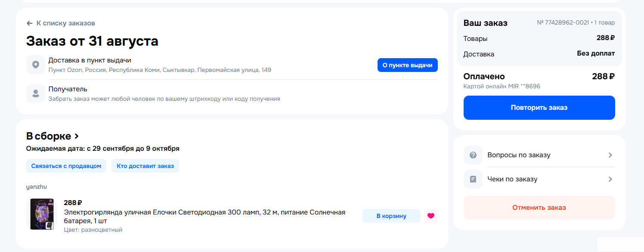Click the Вопросы по заказу menu row
Screen dimensions: 644x252
point(539,155)
